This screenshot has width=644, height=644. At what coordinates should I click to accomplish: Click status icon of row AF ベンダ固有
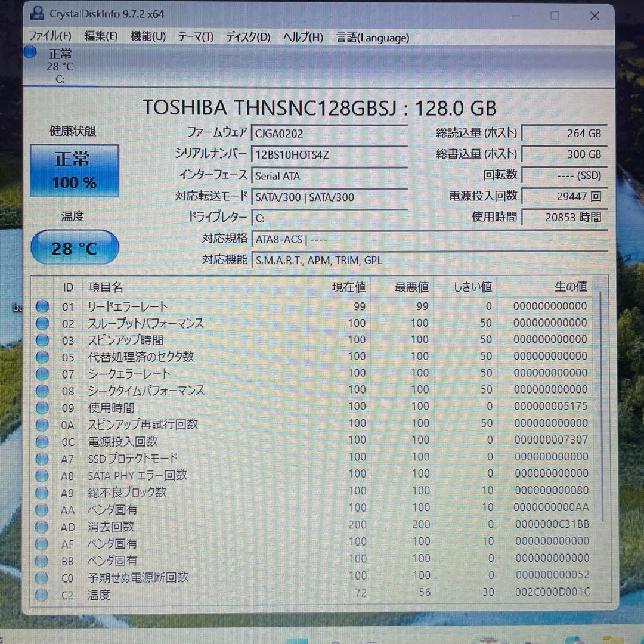click(x=42, y=544)
